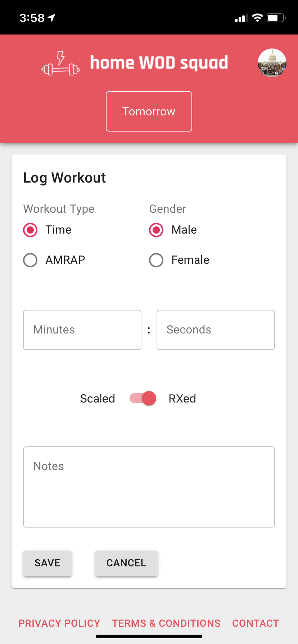Click the Minutes input field

tap(82, 330)
